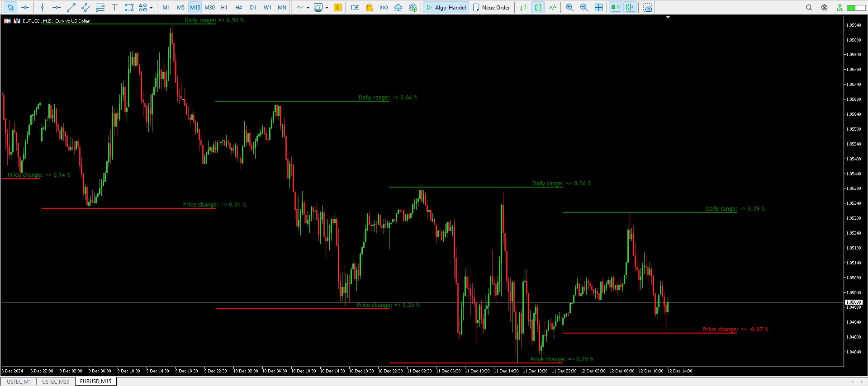The width and height of the screenshot is (868, 386).
Task: Open the trading signals icon
Action: 384,7
